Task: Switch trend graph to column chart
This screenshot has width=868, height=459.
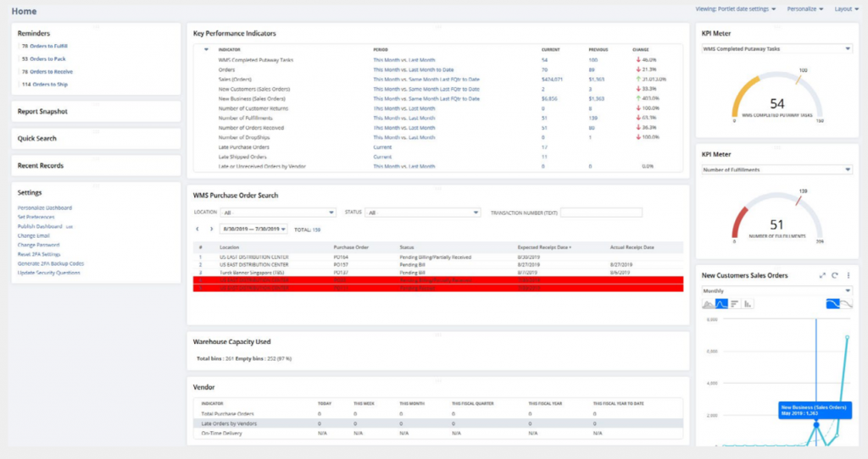Action: (748, 304)
